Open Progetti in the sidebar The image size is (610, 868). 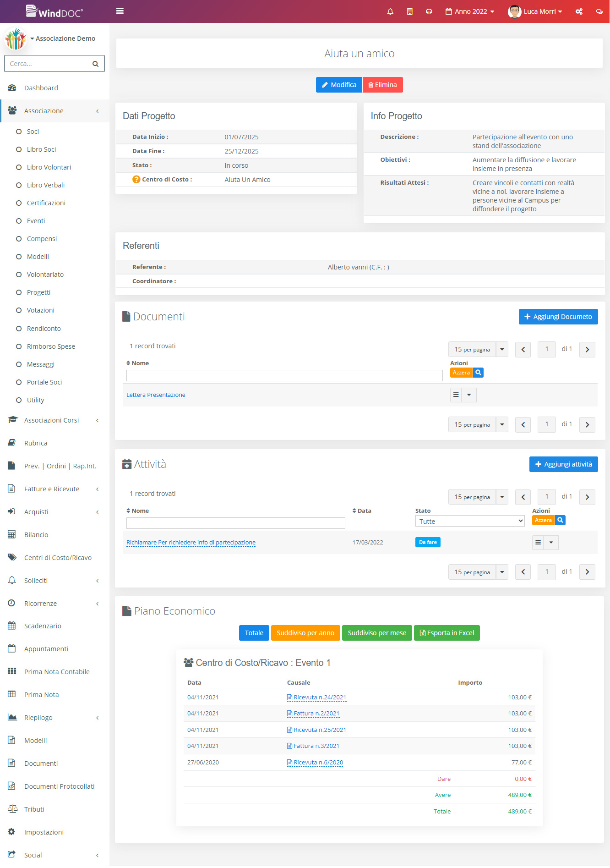(38, 292)
